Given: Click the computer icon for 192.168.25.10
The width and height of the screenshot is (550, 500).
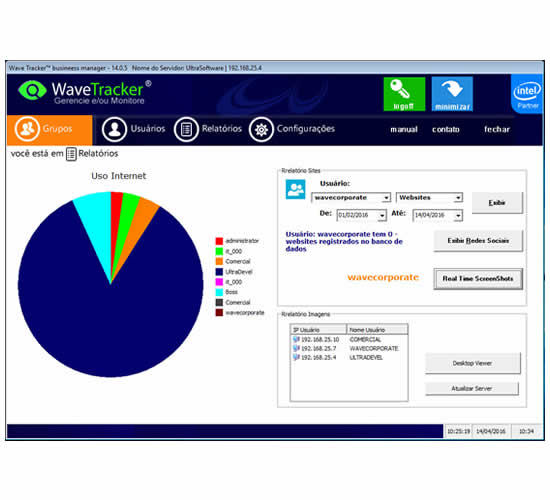Looking at the screenshot, I should [296, 339].
